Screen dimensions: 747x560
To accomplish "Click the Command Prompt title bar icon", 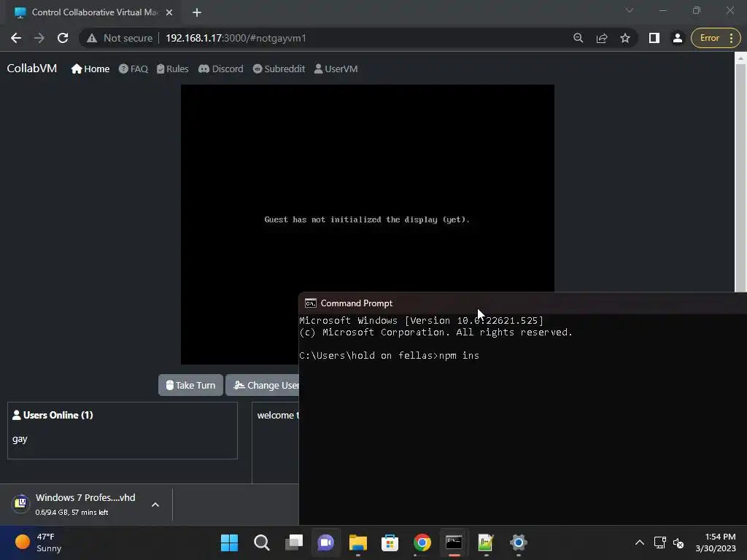I will click(311, 303).
